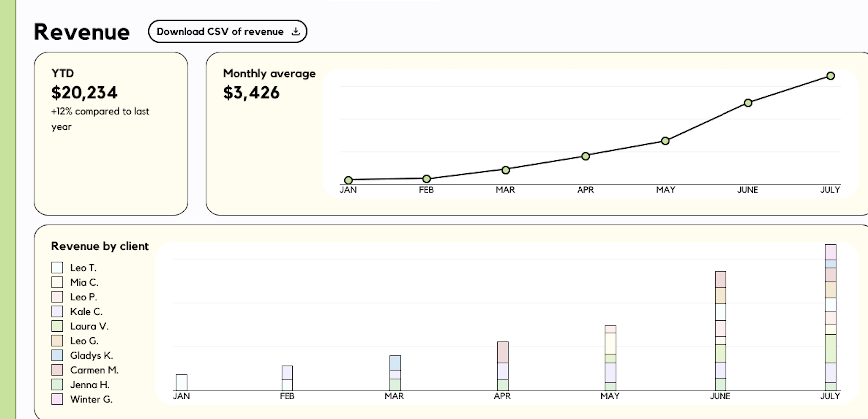Screen dimensions: 868x419
Task: Click the JAN bar in Revenue by client
Action: pyautogui.click(x=182, y=382)
